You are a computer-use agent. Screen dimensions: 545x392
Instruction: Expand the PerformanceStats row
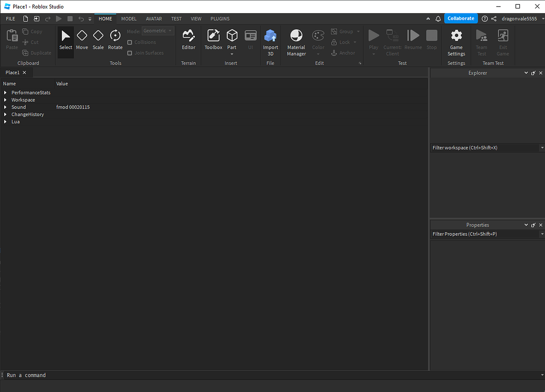[x=5, y=93]
